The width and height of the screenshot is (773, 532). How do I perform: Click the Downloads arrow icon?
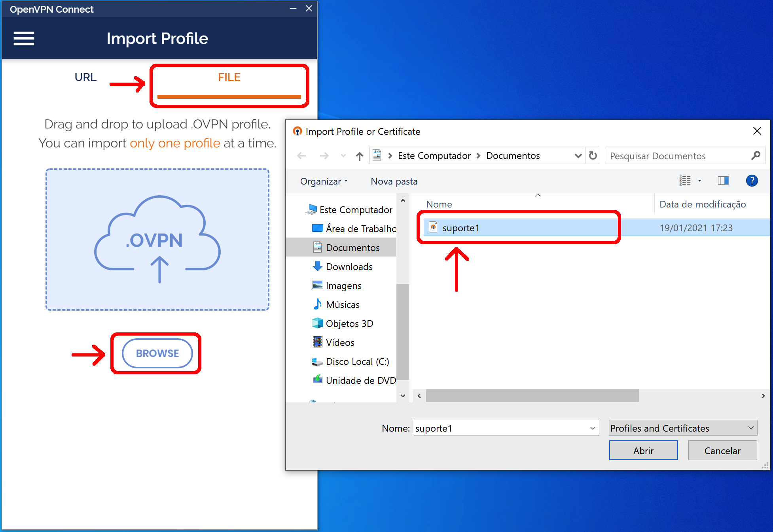point(317,266)
